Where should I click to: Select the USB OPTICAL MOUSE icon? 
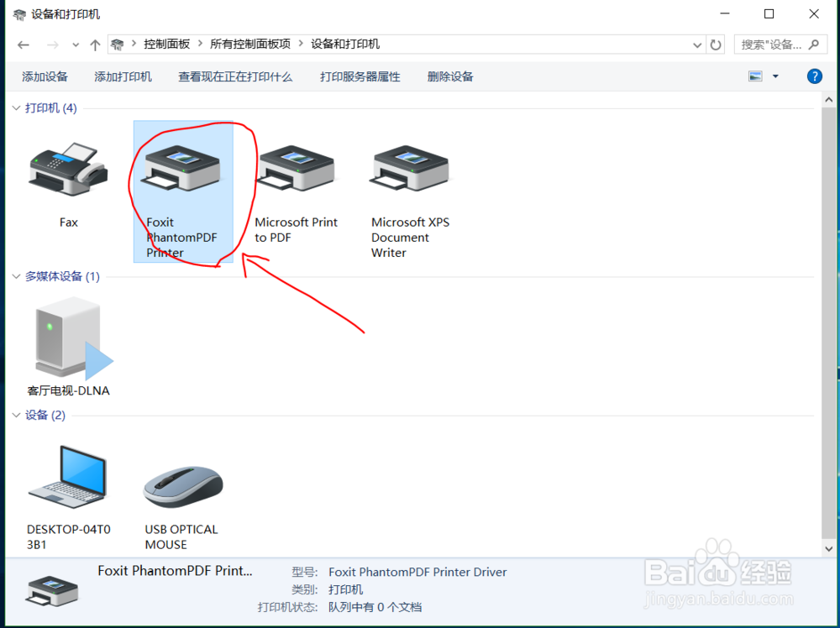tap(182, 486)
